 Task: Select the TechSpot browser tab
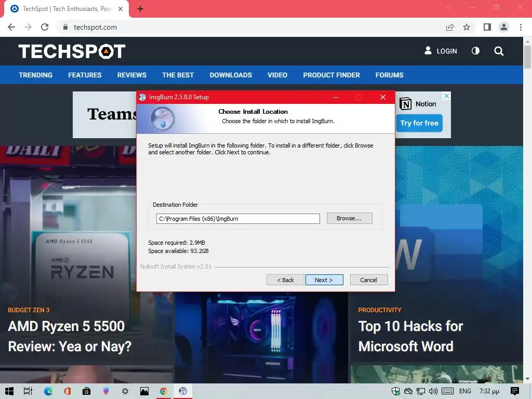coord(66,9)
